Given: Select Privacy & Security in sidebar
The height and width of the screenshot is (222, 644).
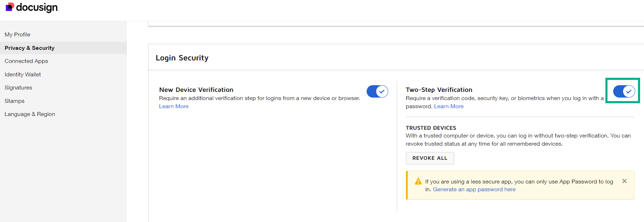Looking at the screenshot, I should [29, 48].
